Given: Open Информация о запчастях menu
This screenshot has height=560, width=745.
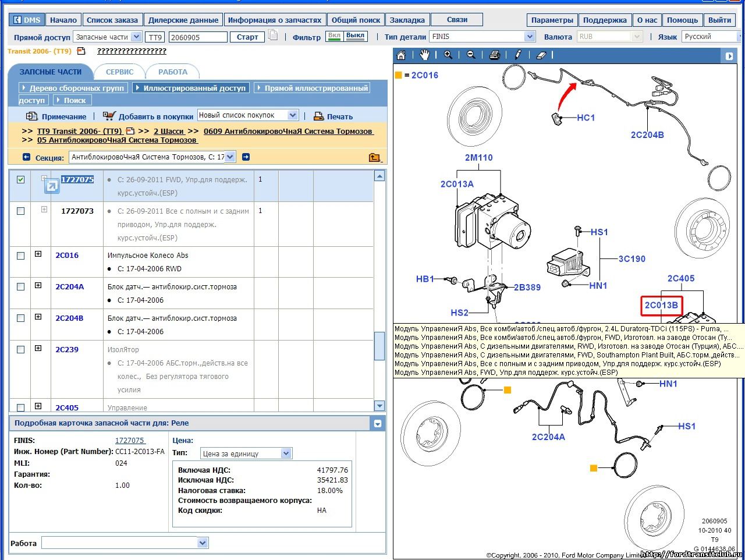Looking at the screenshot, I should 275,20.
